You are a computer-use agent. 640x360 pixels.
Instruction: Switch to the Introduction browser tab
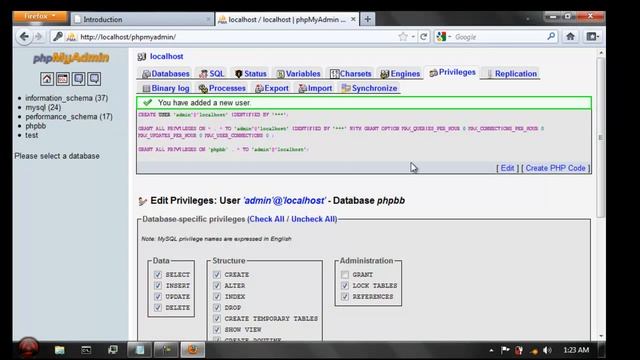click(x=142, y=19)
